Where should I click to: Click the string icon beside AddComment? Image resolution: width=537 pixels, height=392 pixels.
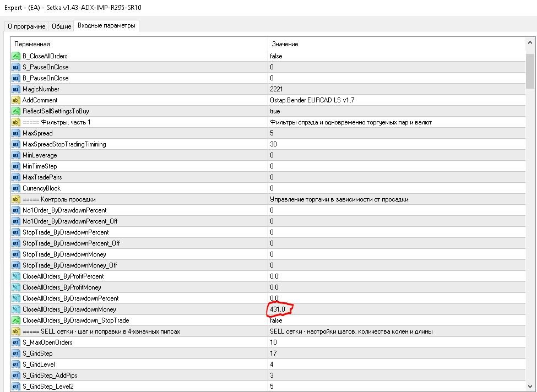click(16, 100)
